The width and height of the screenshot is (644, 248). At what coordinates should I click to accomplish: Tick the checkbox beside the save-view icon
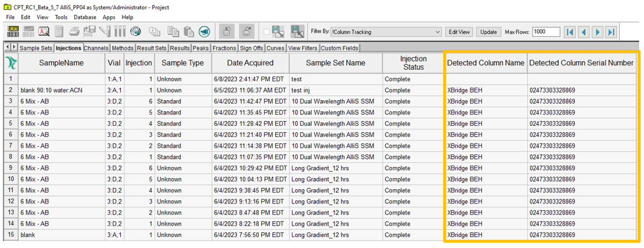pyautogui.click(x=267, y=32)
